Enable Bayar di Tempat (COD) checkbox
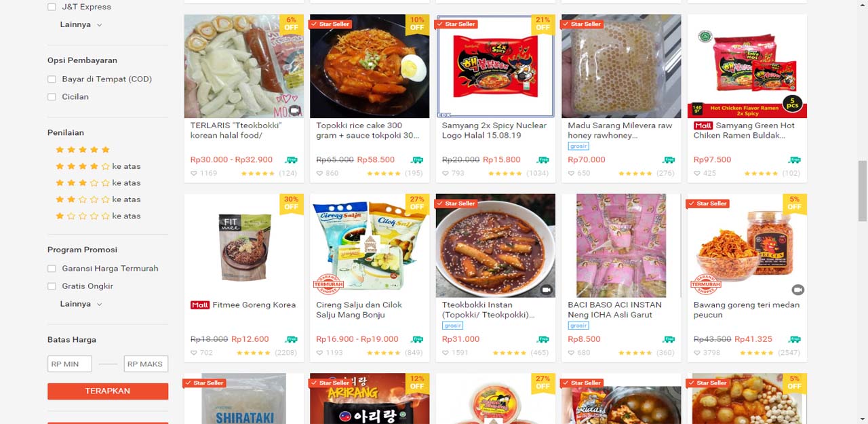Viewport: 868px width, 424px height. coord(52,79)
